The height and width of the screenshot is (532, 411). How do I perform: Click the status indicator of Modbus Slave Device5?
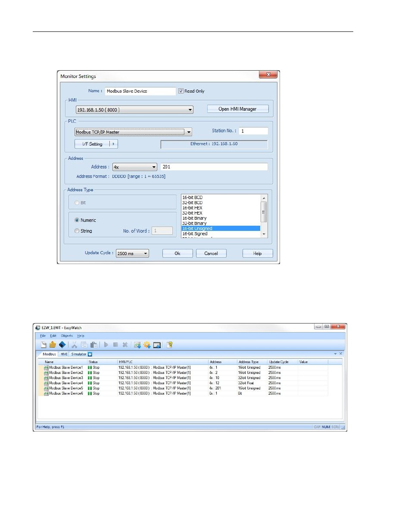pos(90,388)
